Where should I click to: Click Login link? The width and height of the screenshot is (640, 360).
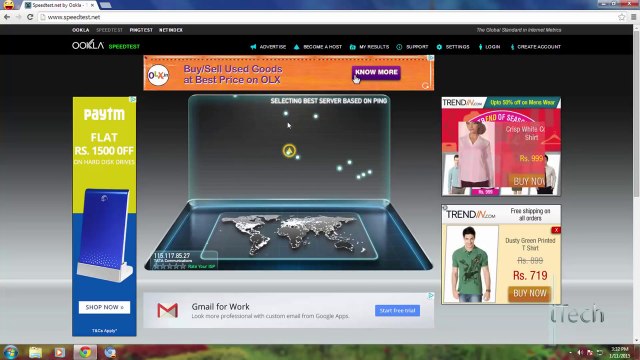click(493, 47)
